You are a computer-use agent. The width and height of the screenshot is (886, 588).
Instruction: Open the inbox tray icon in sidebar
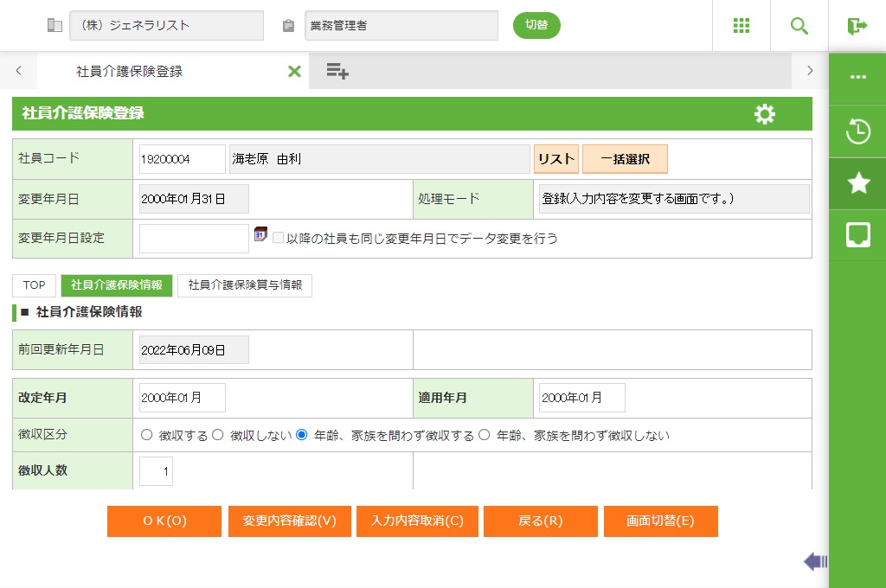pos(857,234)
